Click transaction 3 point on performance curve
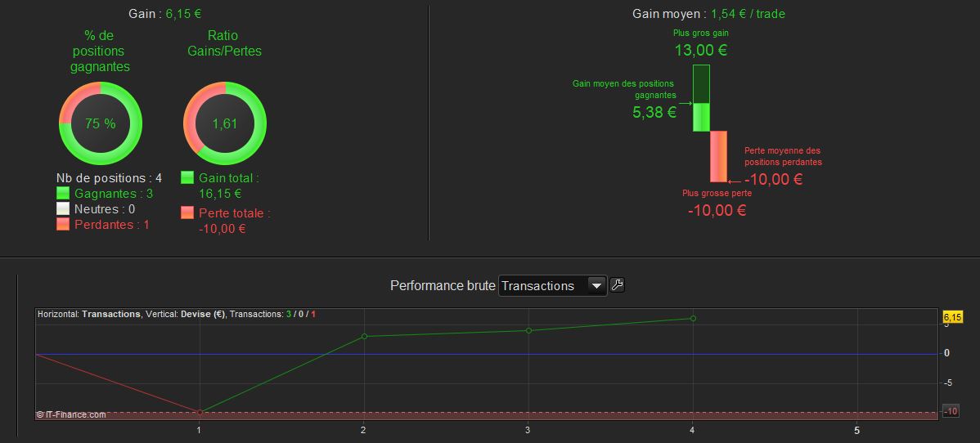The width and height of the screenshot is (980, 443). [528, 330]
